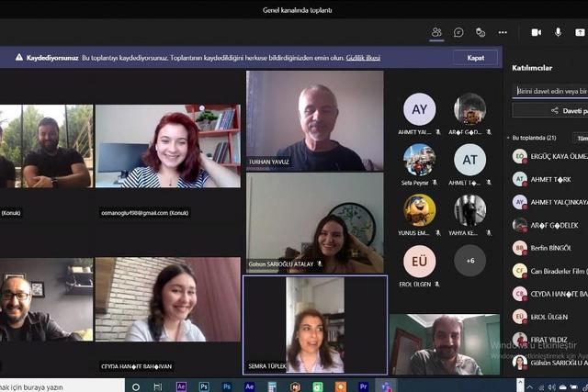
Task: Click the Microsoft Teams taskbar icon
Action: pos(386,386)
